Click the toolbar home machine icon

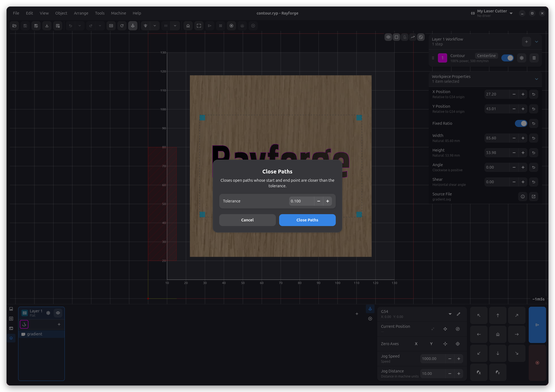pos(188,26)
